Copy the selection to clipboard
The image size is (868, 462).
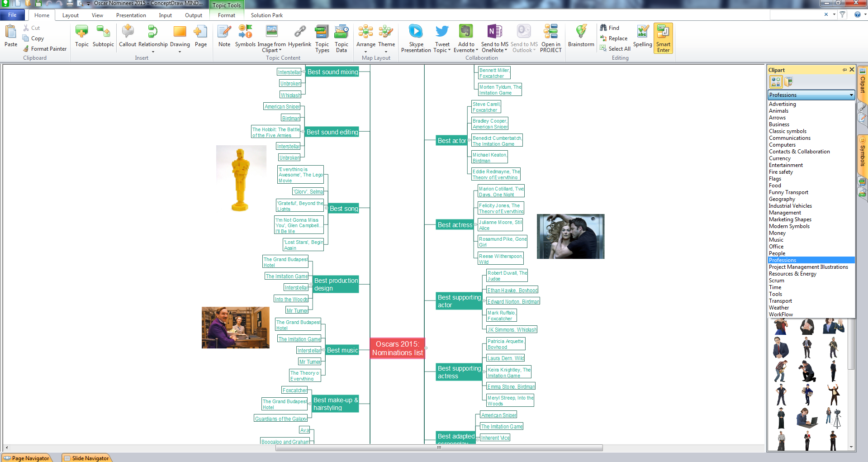[x=33, y=38]
